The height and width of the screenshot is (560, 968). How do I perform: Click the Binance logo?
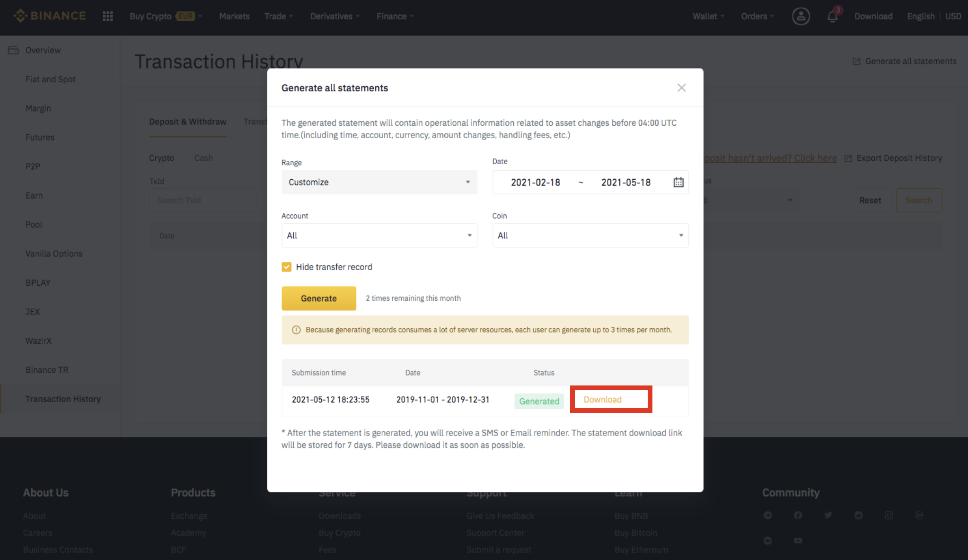click(50, 16)
